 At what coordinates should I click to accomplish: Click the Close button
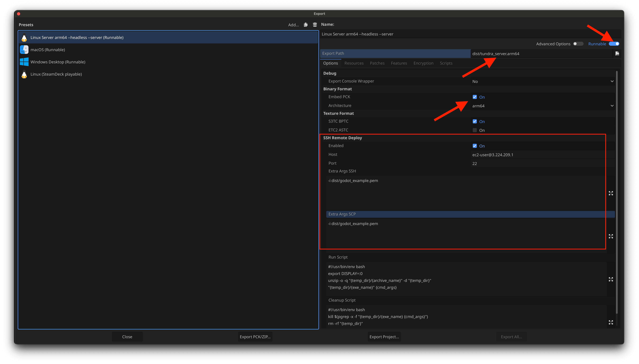(127, 337)
